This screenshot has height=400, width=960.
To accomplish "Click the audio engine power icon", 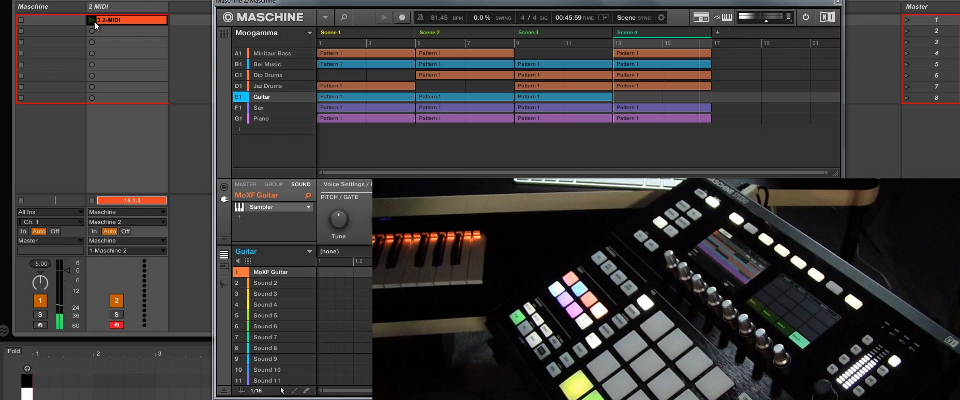I will coord(806,17).
